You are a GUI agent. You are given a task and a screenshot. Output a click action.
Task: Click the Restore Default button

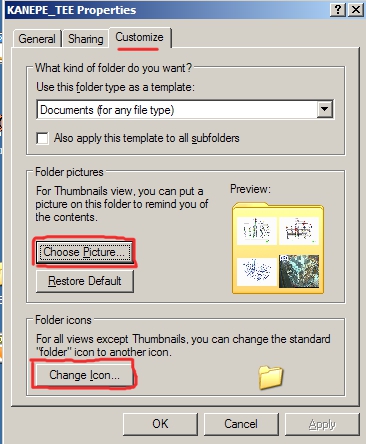(85, 281)
